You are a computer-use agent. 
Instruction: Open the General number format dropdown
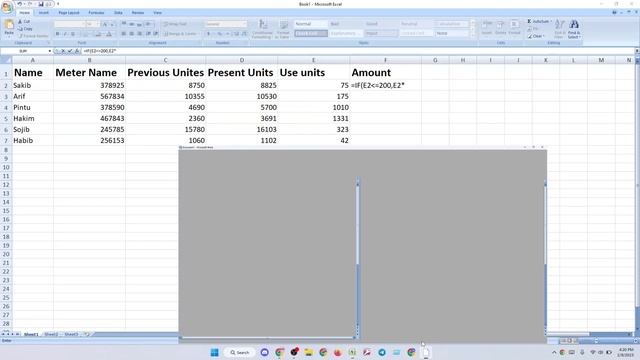tap(226, 24)
